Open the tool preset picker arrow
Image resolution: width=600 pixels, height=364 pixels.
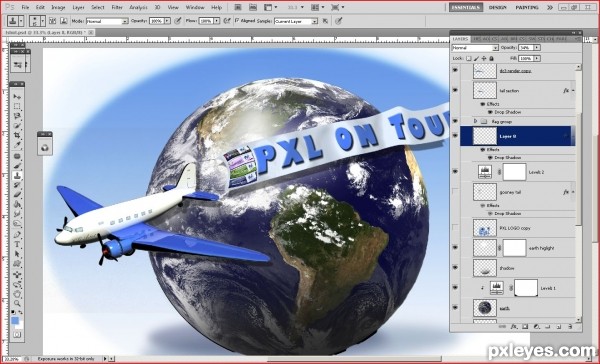(x=21, y=21)
